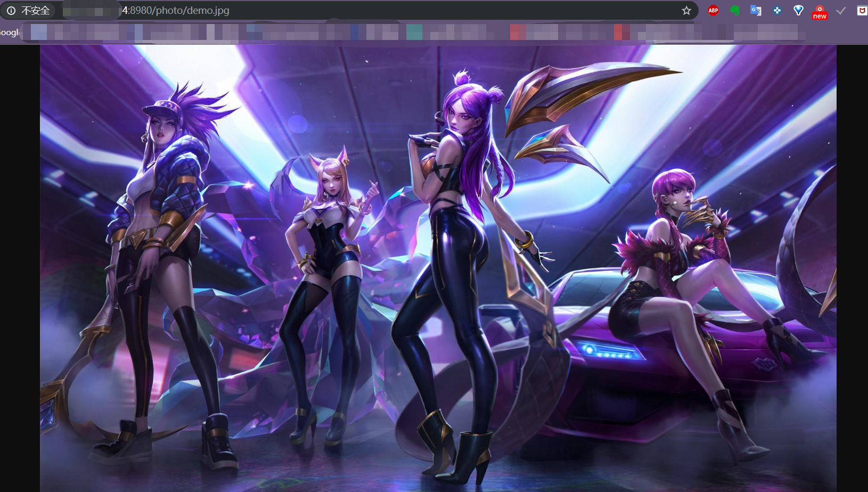Open the McAfee shield extension
This screenshot has width=868, height=492.
tap(862, 11)
